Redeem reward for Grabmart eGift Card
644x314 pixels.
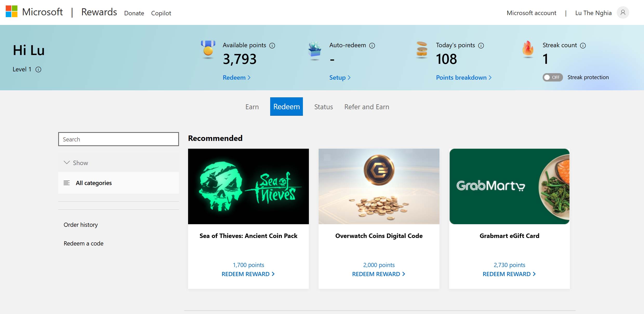[509, 274]
